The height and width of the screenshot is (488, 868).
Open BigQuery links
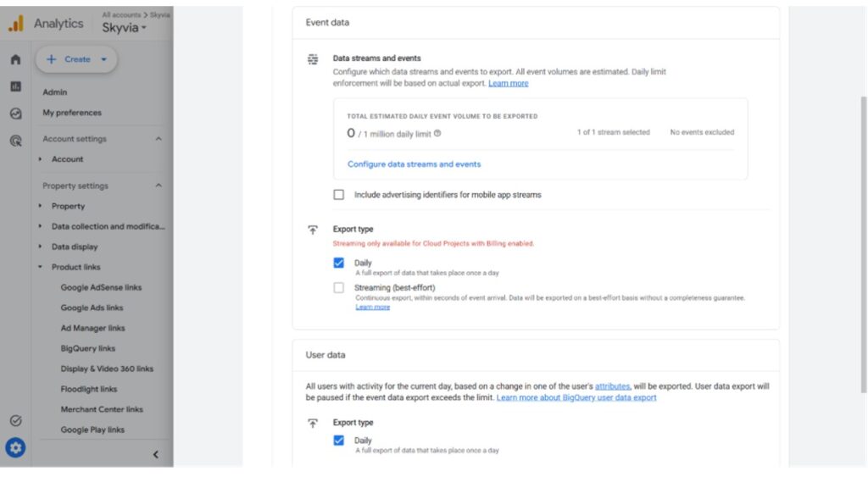88,348
